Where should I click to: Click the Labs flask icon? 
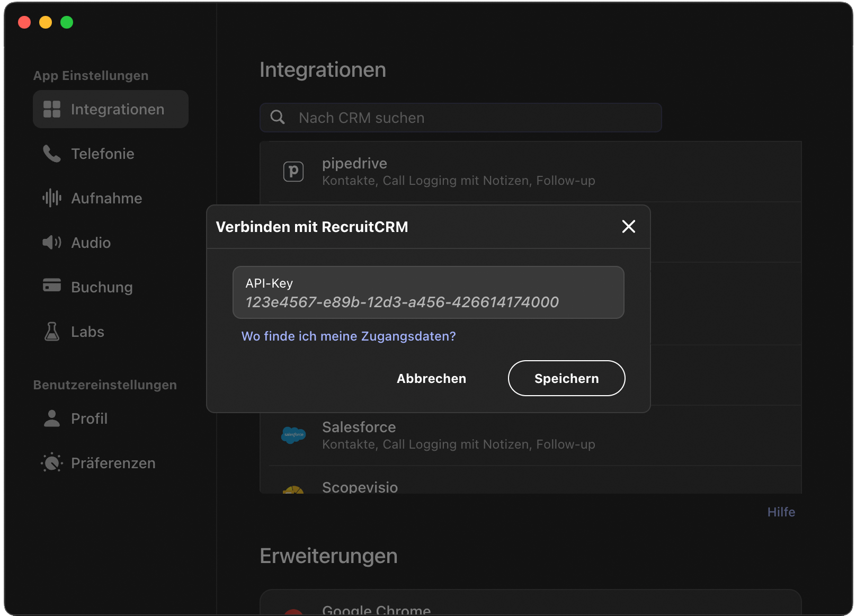[52, 332]
